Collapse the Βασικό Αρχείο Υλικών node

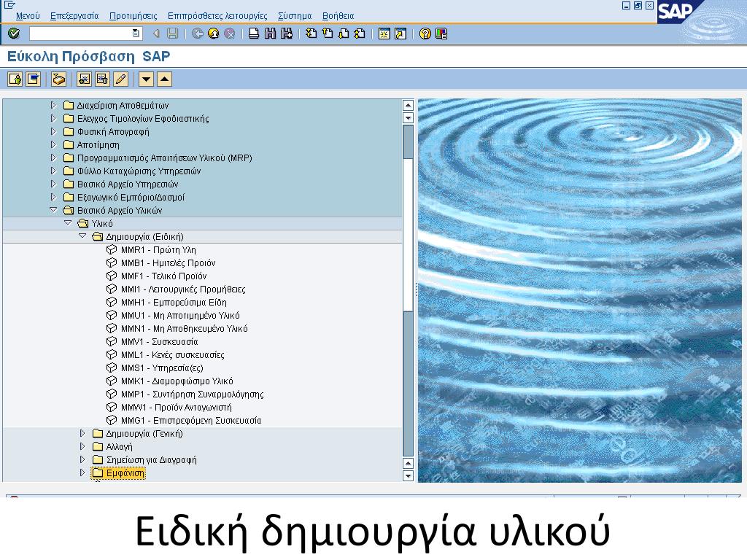(x=53, y=210)
